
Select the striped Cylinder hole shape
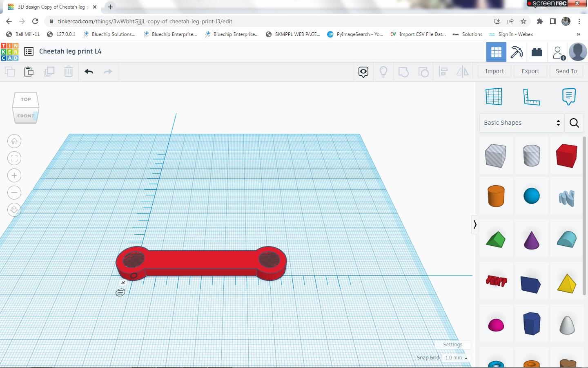[x=531, y=155]
